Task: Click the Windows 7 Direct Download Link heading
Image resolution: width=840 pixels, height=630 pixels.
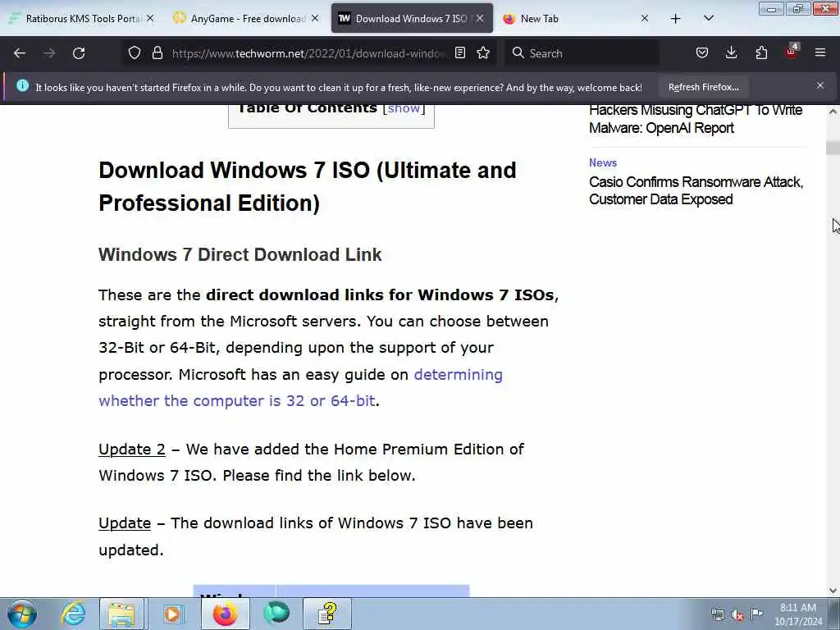Action: point(240,254)
